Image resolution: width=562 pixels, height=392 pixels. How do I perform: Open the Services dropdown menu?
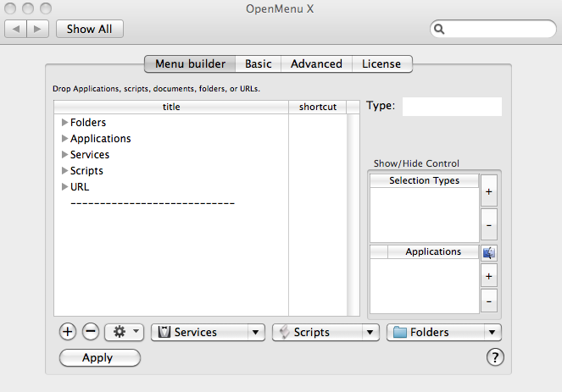[208, 332]
